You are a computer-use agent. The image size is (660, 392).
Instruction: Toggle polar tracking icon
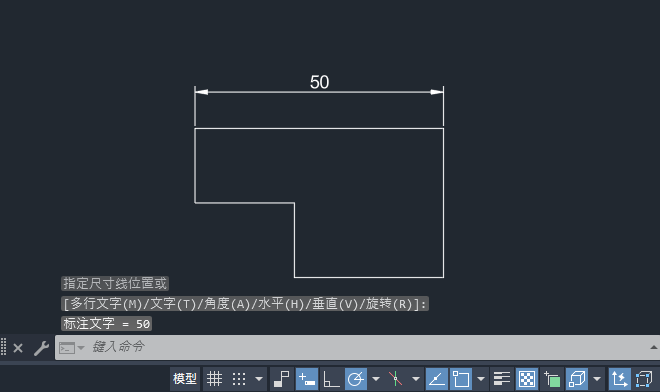pos(356,379)
